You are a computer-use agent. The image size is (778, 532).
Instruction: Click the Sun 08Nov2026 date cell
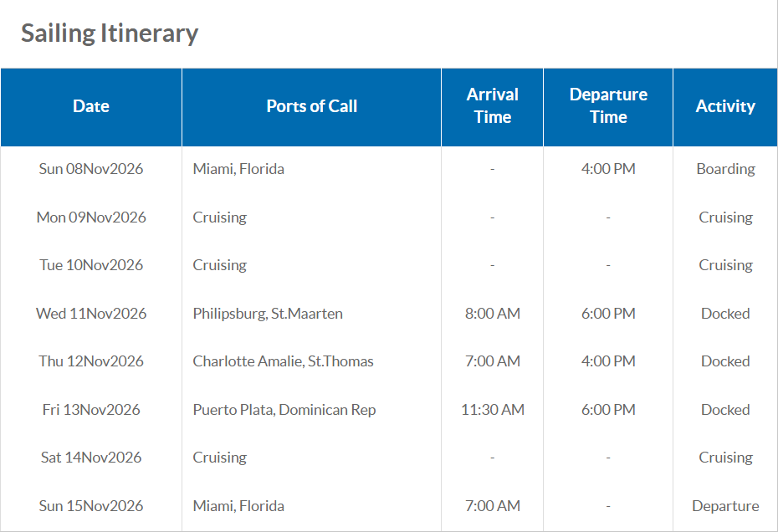pyautogui.click(x=91, y=169)
